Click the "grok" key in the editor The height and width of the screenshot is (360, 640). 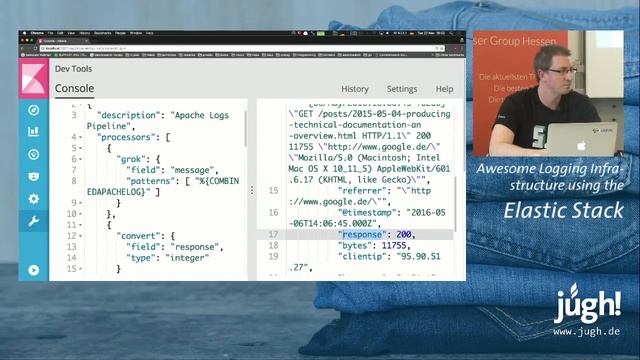[x=131, y=159]
